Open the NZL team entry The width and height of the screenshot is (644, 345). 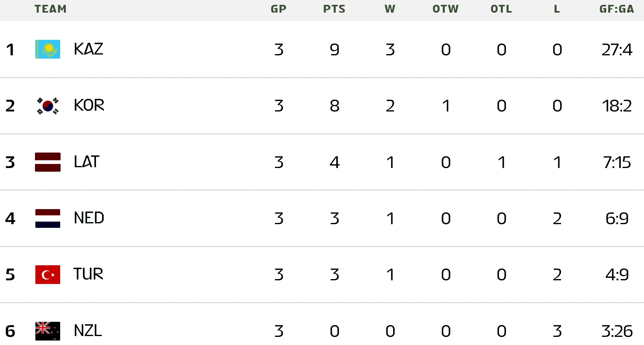88,331
